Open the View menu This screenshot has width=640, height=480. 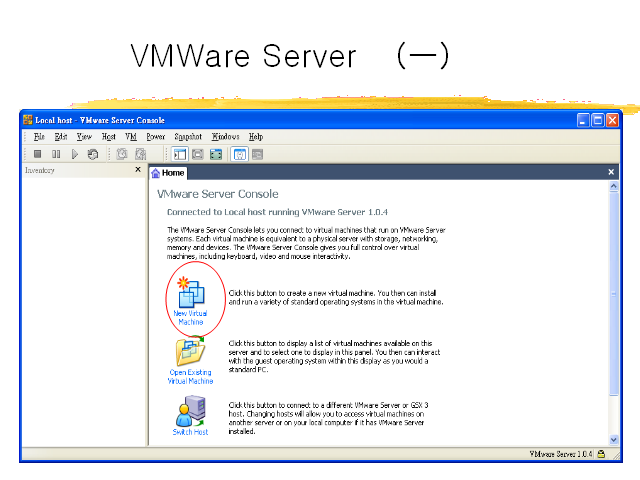coord(84,137)
